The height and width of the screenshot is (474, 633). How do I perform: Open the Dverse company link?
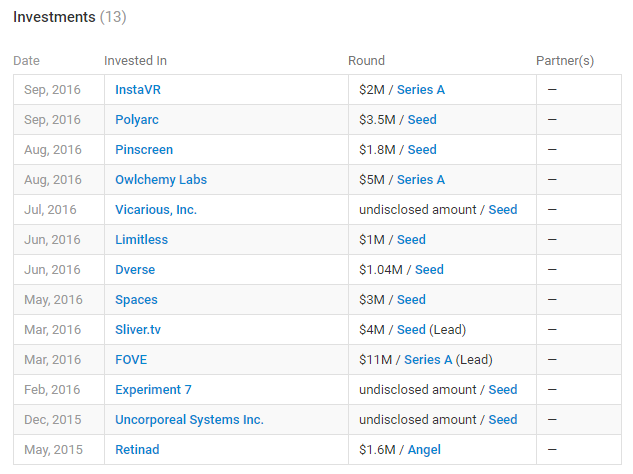135,270
